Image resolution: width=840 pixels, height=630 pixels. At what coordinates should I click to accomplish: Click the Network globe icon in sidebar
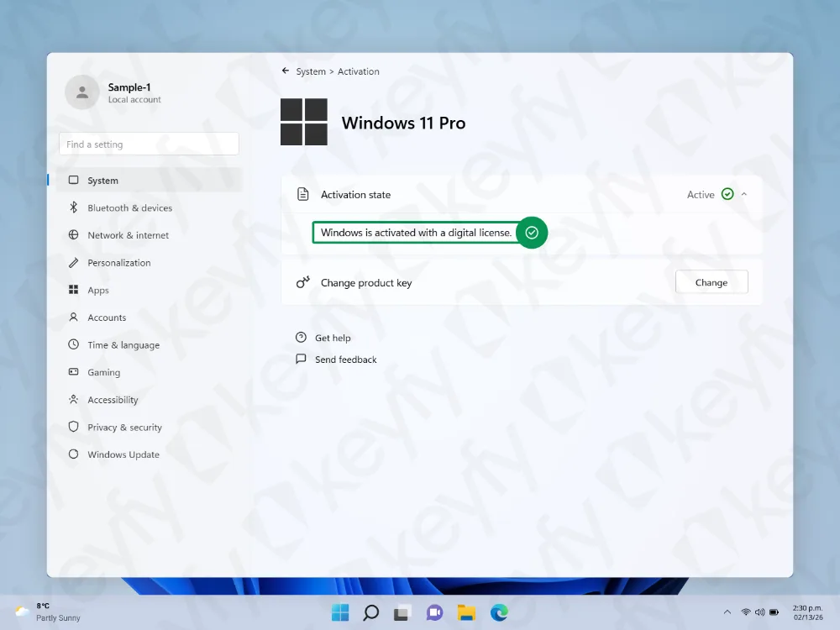[x=73, y=234]
